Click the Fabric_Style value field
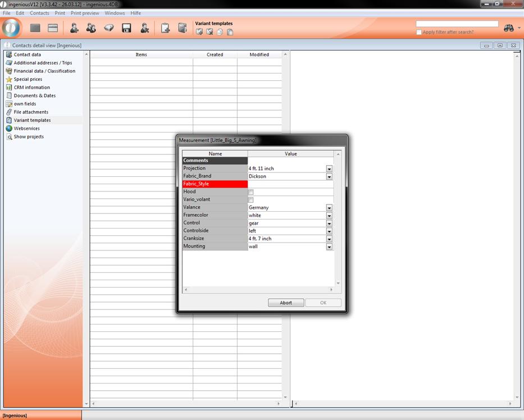The width and height of the screenshot is (524, 420). [290, 184]
